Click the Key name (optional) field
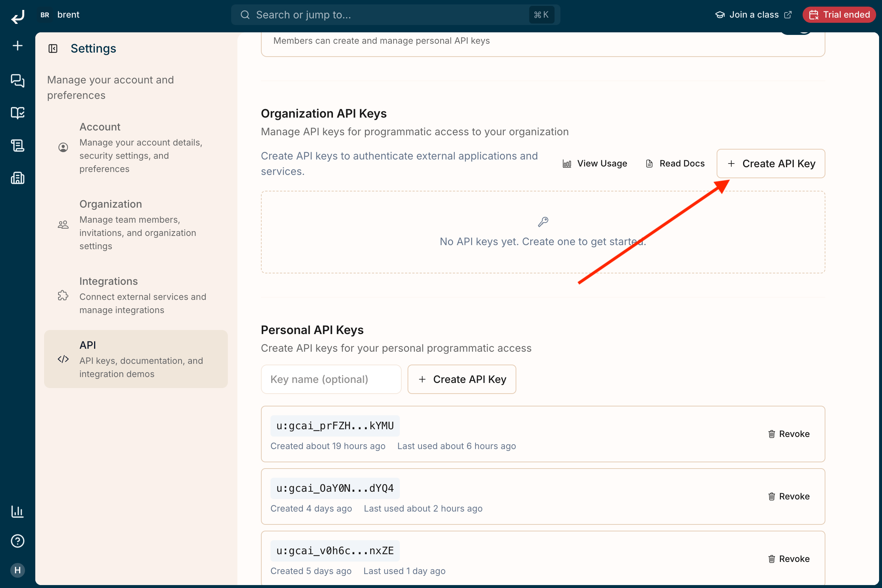The image size is (882, 588). pos(331,380)
